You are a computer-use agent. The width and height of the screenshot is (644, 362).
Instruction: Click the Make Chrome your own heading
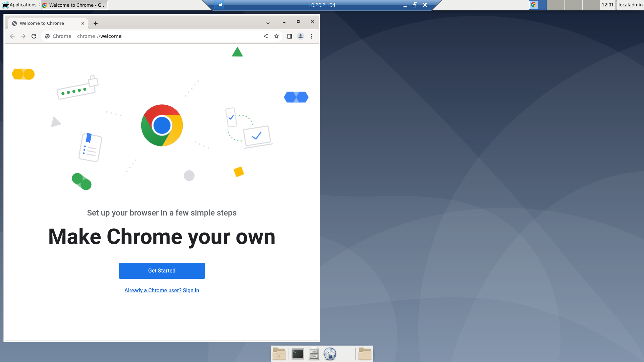tap(162, 237)
